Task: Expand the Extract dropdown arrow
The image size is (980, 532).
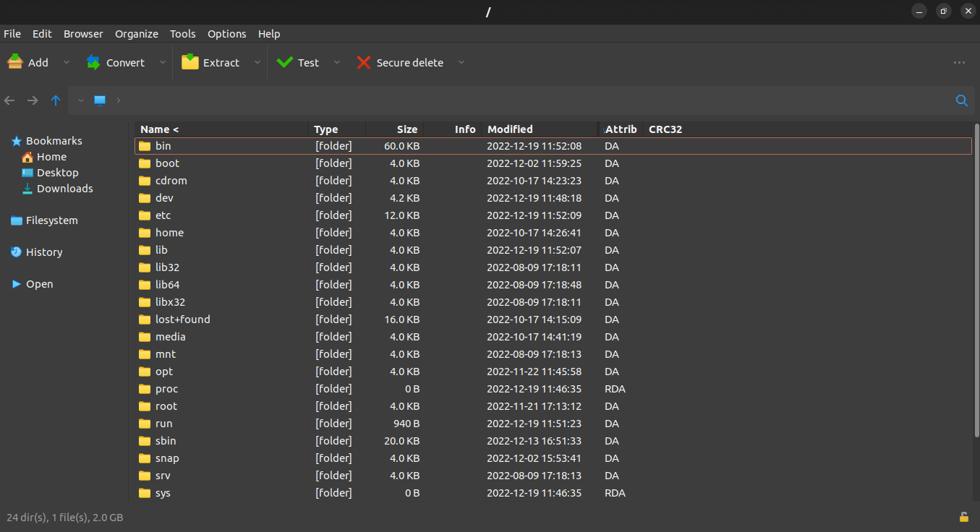Action: [x=257, y=63]
